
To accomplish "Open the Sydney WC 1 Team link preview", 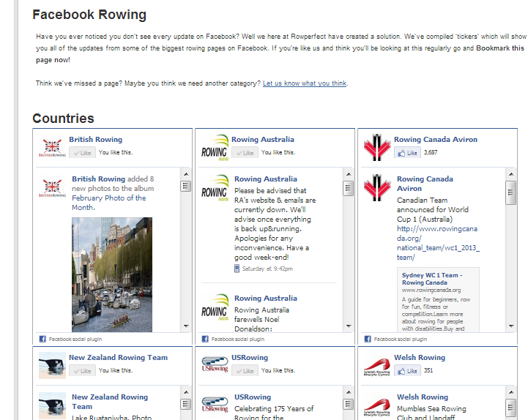I will pos(431,279).
